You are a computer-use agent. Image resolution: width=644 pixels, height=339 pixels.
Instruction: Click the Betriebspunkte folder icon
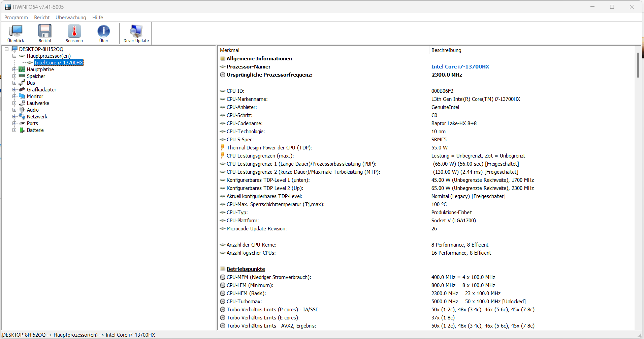223,269
